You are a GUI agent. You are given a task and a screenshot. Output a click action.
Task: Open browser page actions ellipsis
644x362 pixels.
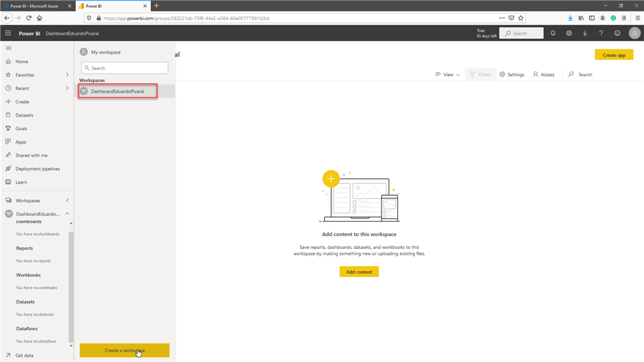point(502,18)
